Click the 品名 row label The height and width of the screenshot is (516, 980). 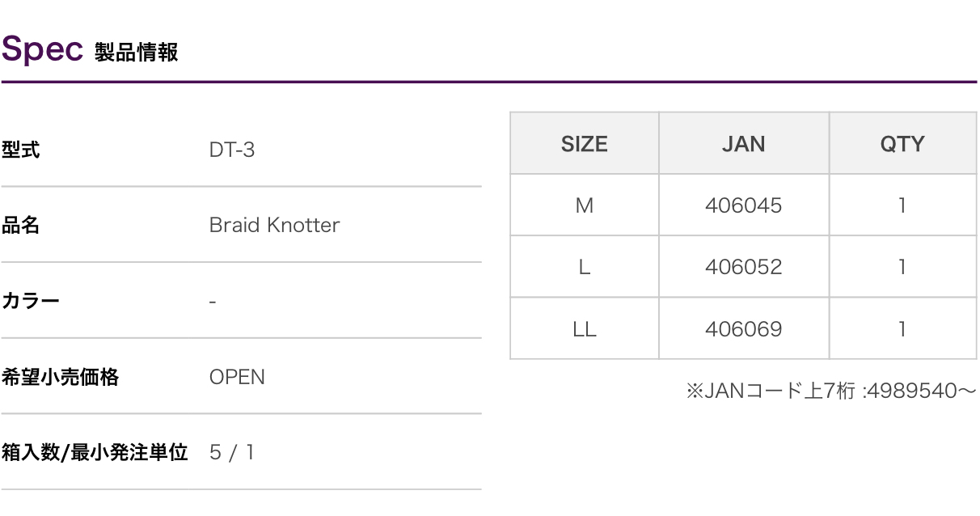(21, 225)
